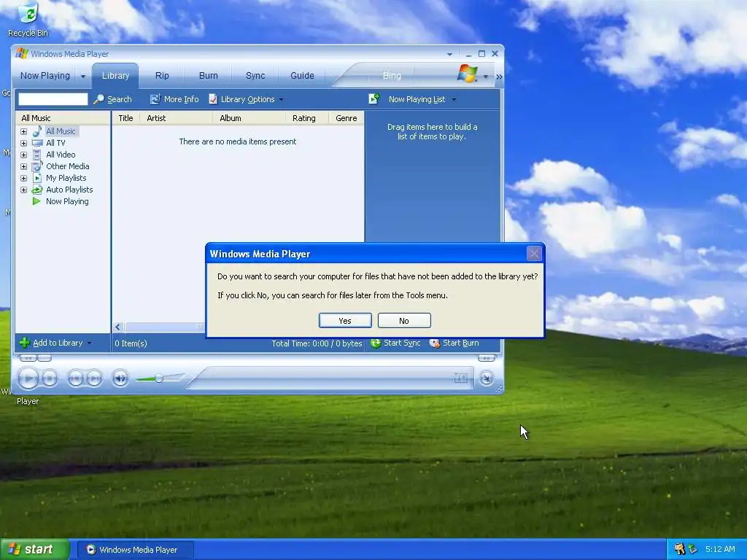Open the Now Playing tab

[x=44, y=76]
